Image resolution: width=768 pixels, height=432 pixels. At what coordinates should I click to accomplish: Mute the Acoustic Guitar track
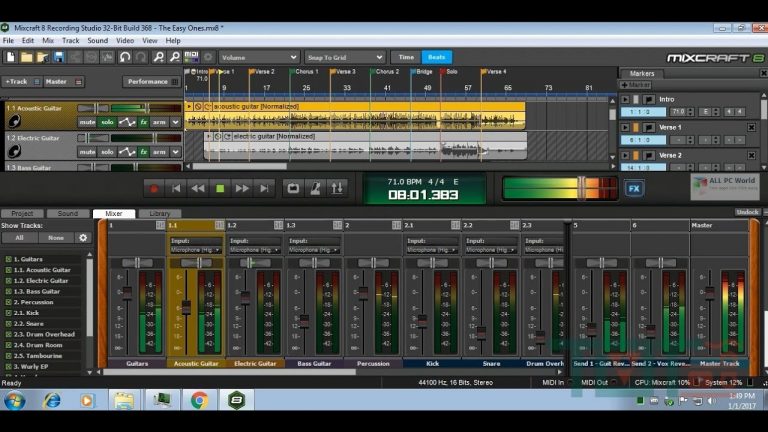(x=87, y=122)
